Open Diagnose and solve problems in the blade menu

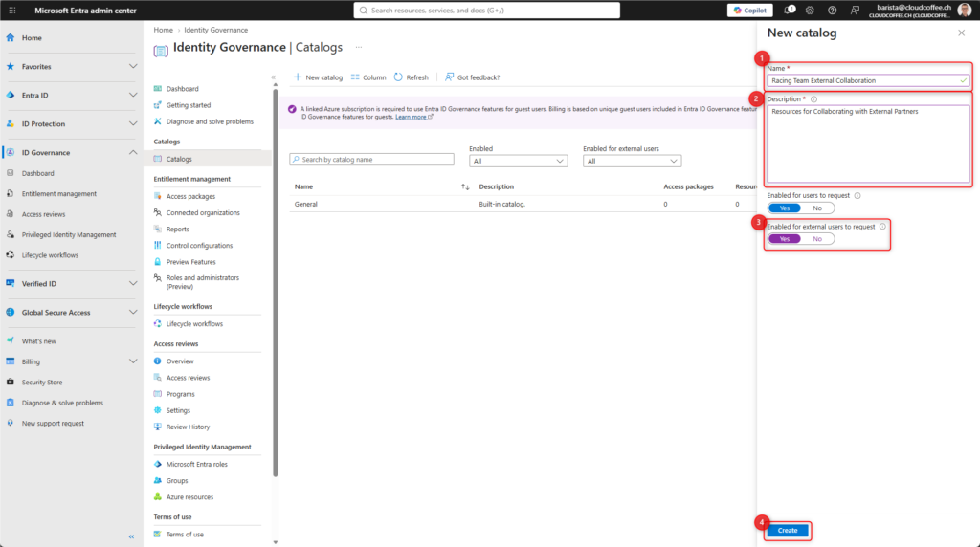pyautogui.click(x=210, y=121)
